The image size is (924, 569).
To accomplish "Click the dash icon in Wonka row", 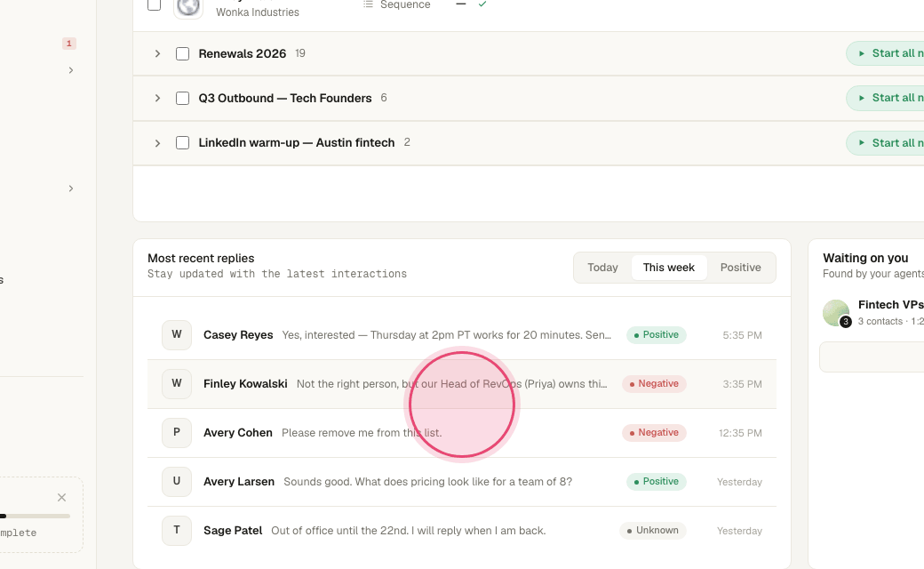I will (461, 4).
